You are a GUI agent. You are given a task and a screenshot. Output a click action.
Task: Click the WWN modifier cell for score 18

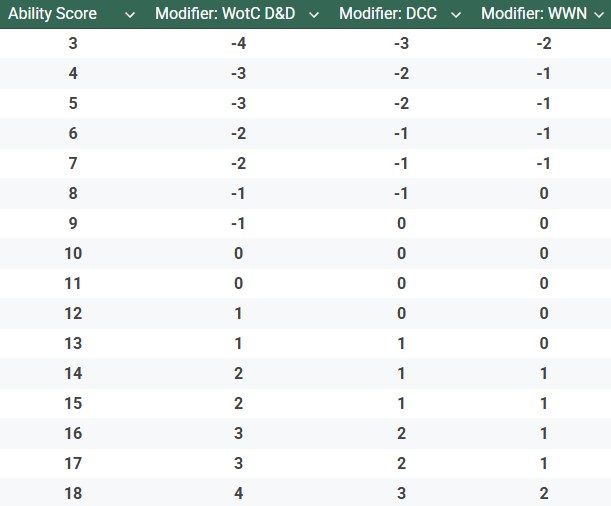click(544, 493)
